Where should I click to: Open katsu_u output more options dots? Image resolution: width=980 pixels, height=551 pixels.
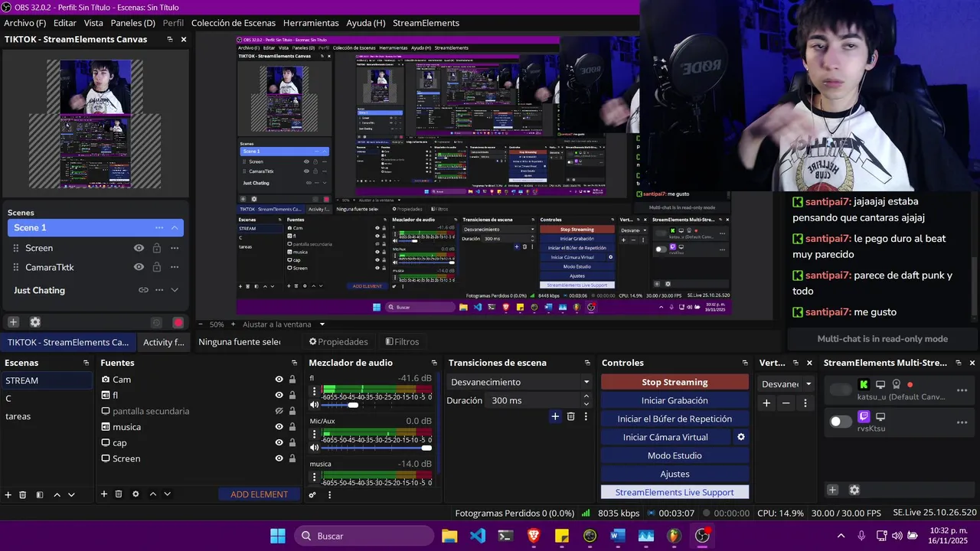pyautogui.click(x=962, y=390)
